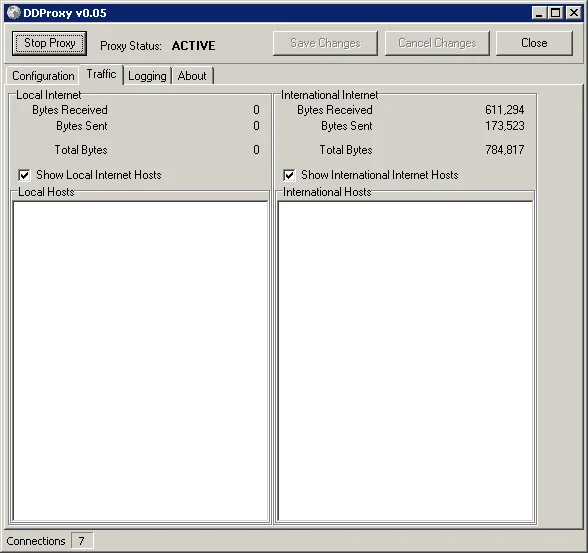Click the ACTIVE proxy status text

tap(194, 46)
